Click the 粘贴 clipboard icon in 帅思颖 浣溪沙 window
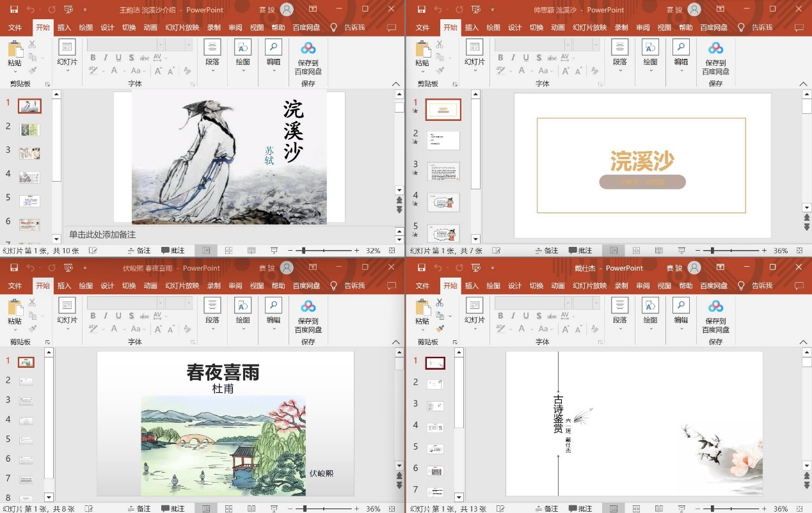The width and height of the screenshot is (812, 513). (422, 51)
